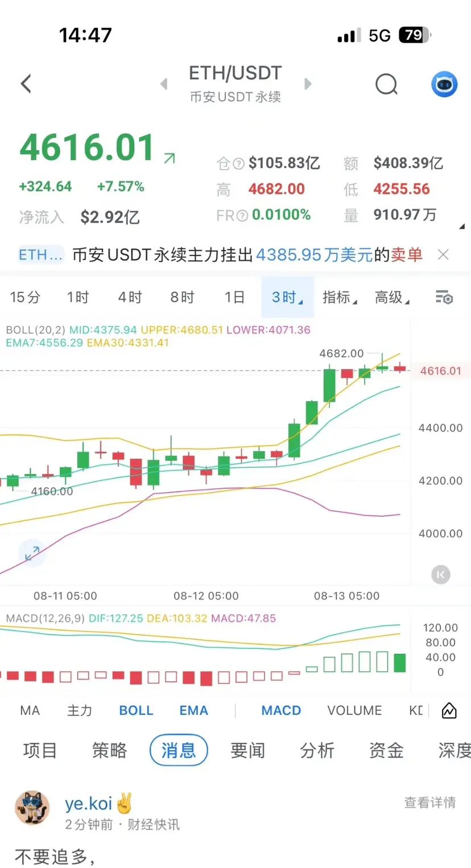Toggle the MACD sub-indicator
This screenshot has height=868, width=471.
click(281, 710)
